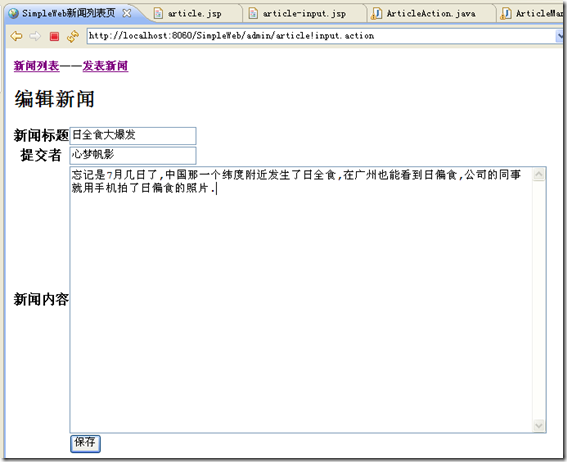567x462 pixels.
Task: Open the 发表新闻 link
Action: [x=105, y=66]
